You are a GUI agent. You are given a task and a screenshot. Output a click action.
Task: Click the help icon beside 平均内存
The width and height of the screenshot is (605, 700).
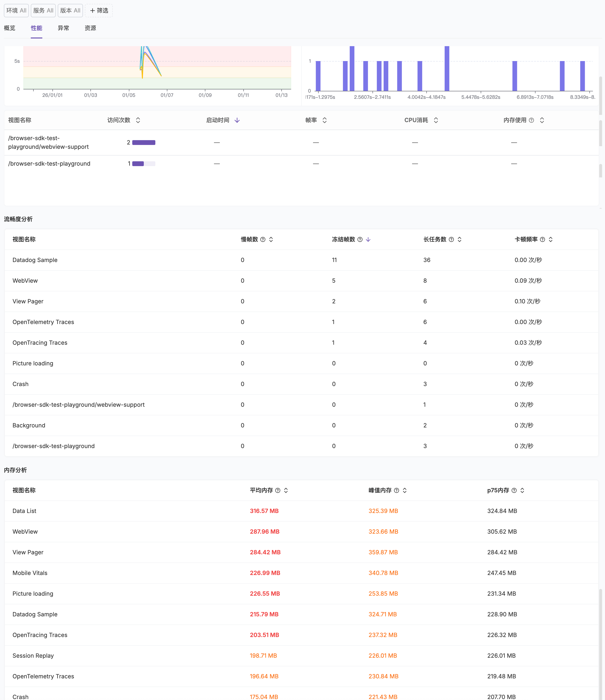278,491
